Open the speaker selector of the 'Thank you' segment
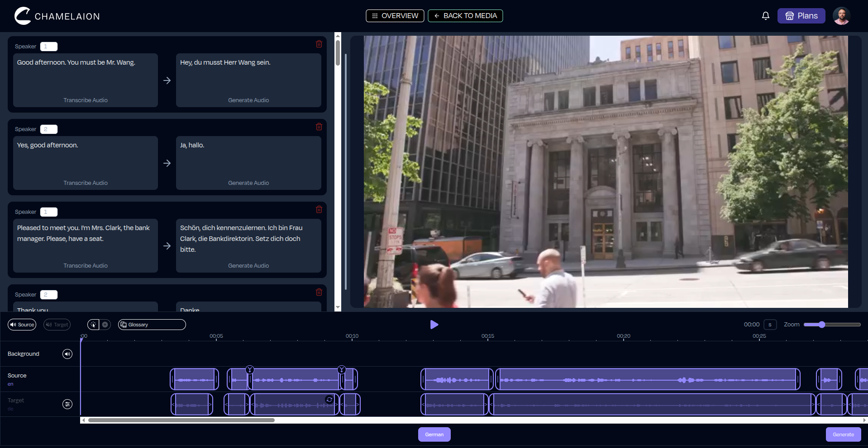868x448 pixels. pos(49,295)
